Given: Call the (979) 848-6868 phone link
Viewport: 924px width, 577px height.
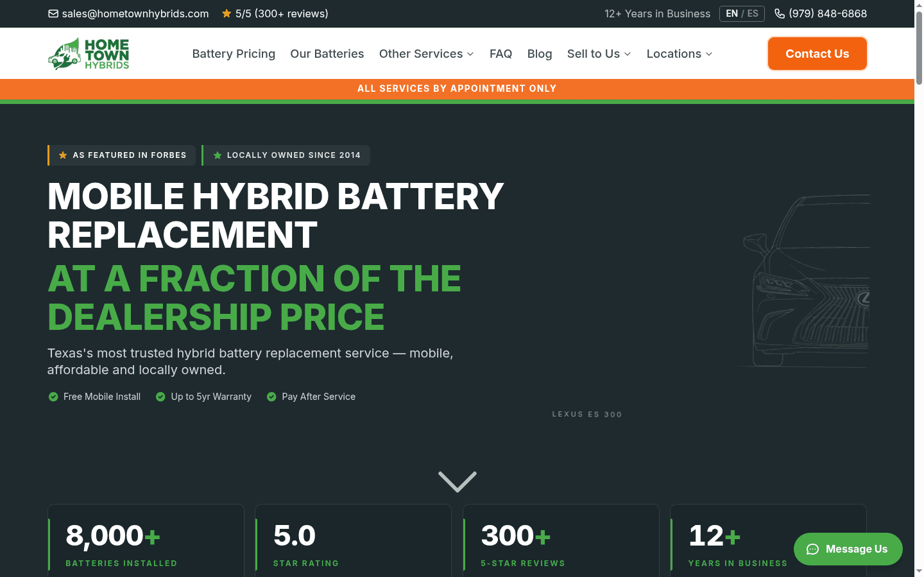Looking at the screenshot, I should 821,13.
